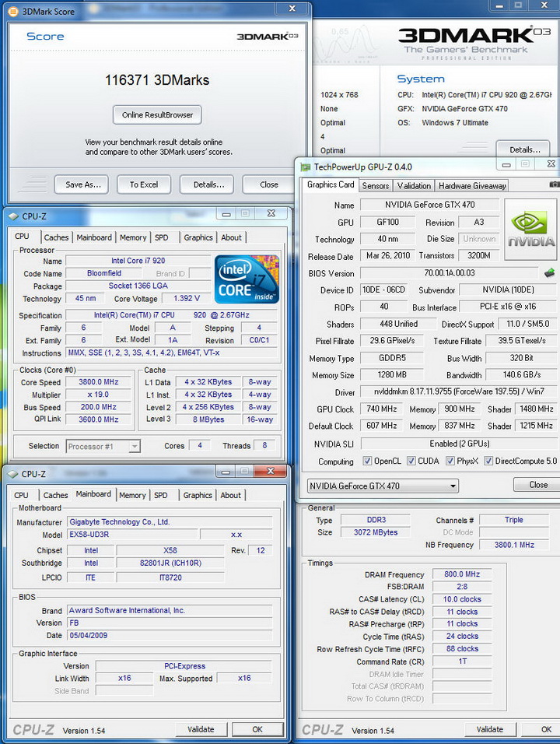Open Memory tab in upper CPU-Z window
This screenshot has height=744, width=560.
[x=133, y=237]
